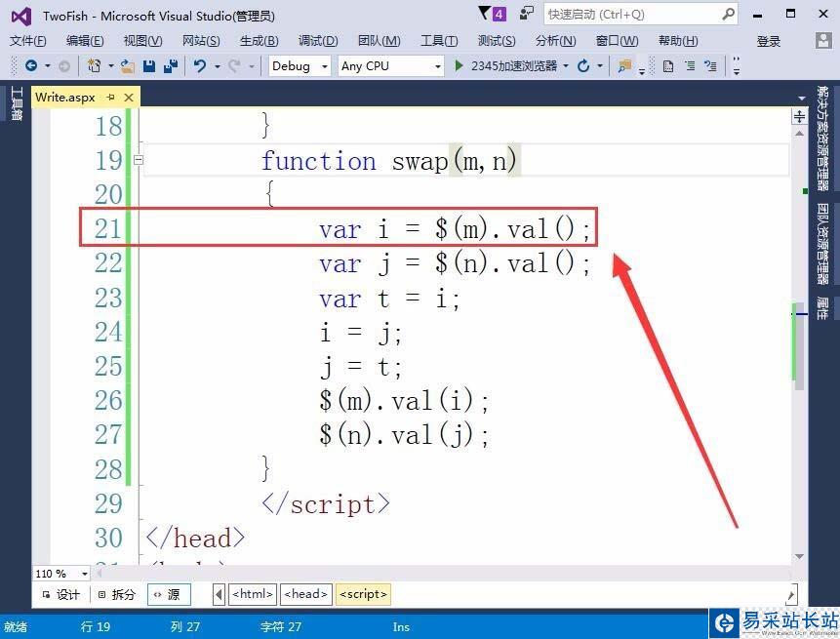Viewport: 840px width, 639px height.
Task: Click the Quick Launch search magnifier icon
Action: click(x=728, y=14)
